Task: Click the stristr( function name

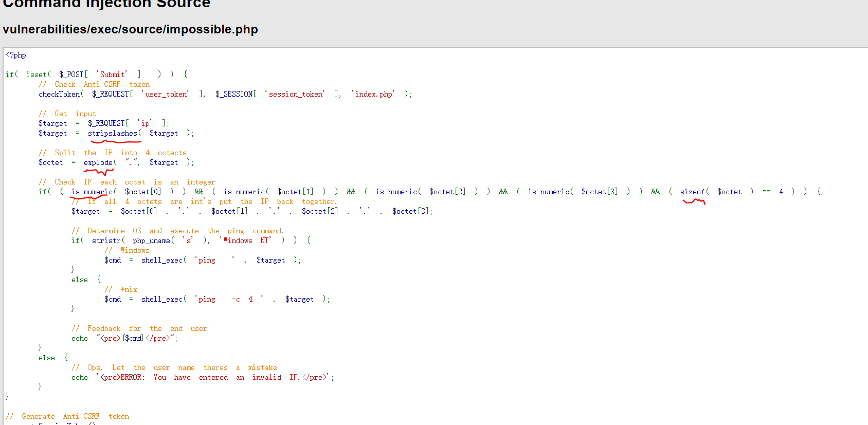Action: click(x=109, y=241)
